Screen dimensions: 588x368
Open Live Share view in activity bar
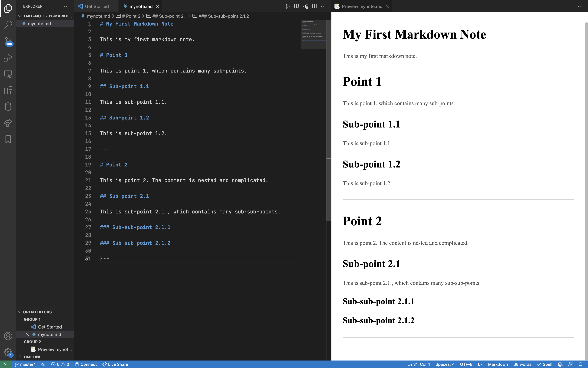pyautogui.click(x=8, y=123)
